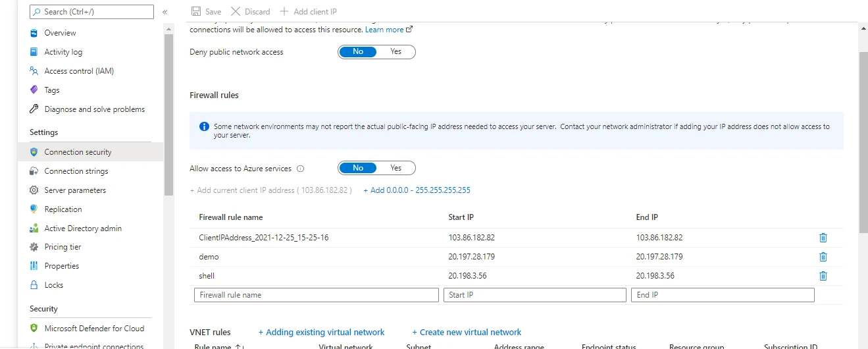Click the Replication globe icon
The width and height of the screenshot is (868, 349).
click(x=34, y=209)
